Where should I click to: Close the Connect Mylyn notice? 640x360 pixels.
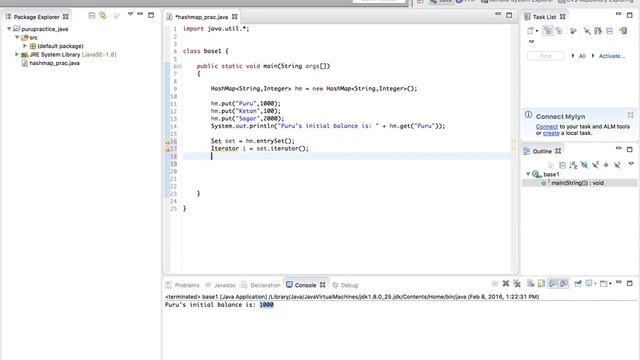coord(631,115)
